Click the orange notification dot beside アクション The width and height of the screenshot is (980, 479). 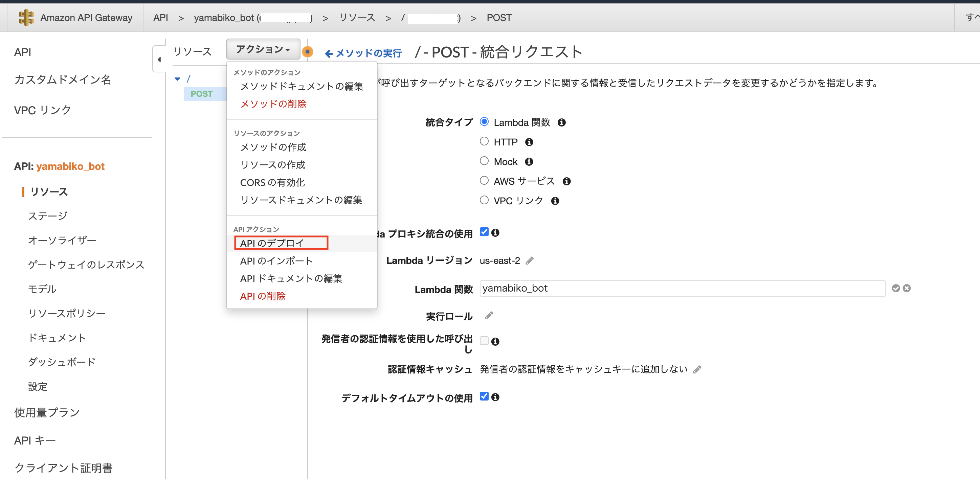pyautogui.click(x=307, y=52)
